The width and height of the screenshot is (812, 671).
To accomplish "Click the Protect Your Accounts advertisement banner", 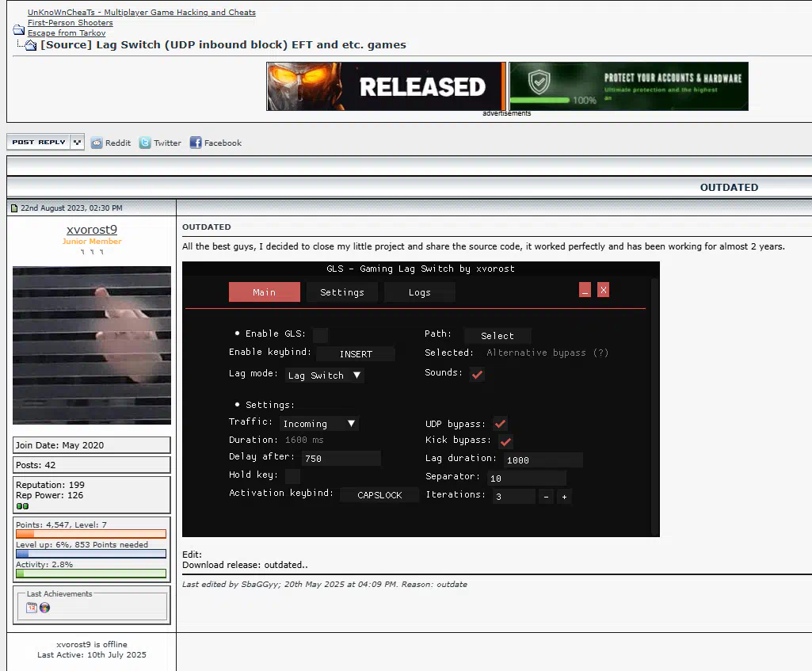I will [x=629, y=86].
